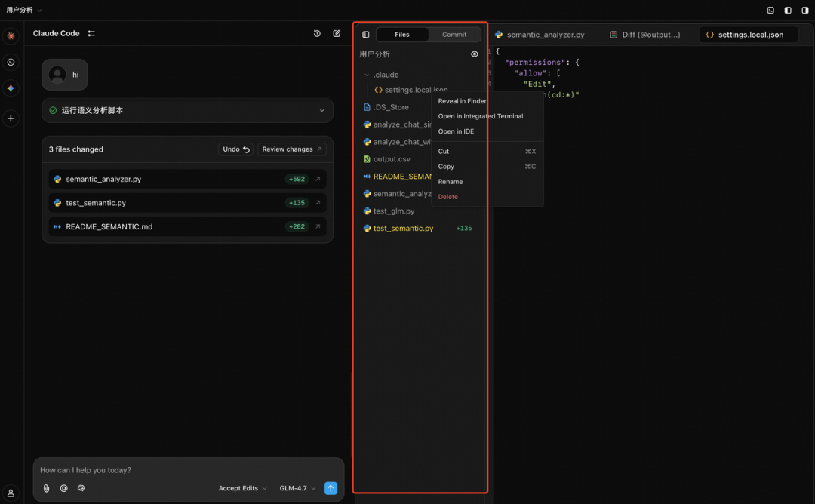Choose Open in IDE from context menu
This screenshot has height=504, width=815.
(x=487, y=131)
